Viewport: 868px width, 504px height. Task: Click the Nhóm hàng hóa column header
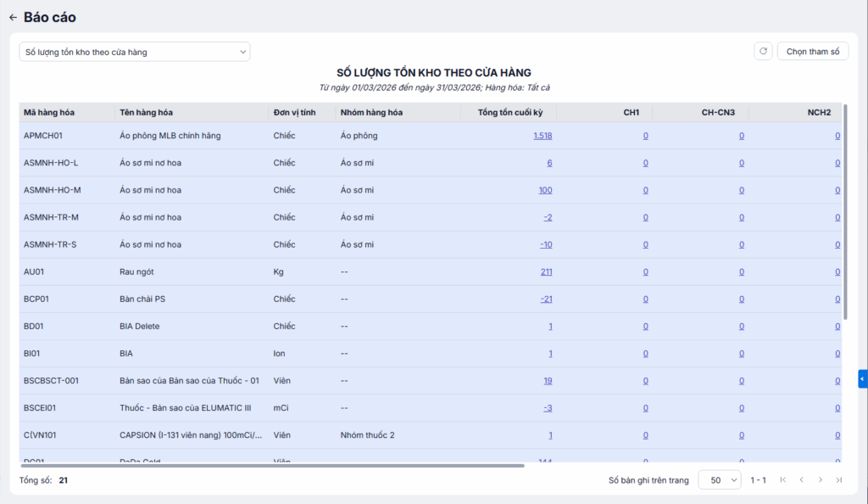tap(371, 113)
